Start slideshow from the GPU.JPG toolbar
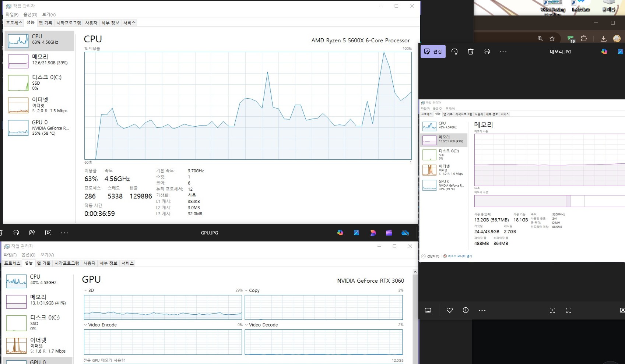Viewport: 625px width, 364px height. [48, 233]
